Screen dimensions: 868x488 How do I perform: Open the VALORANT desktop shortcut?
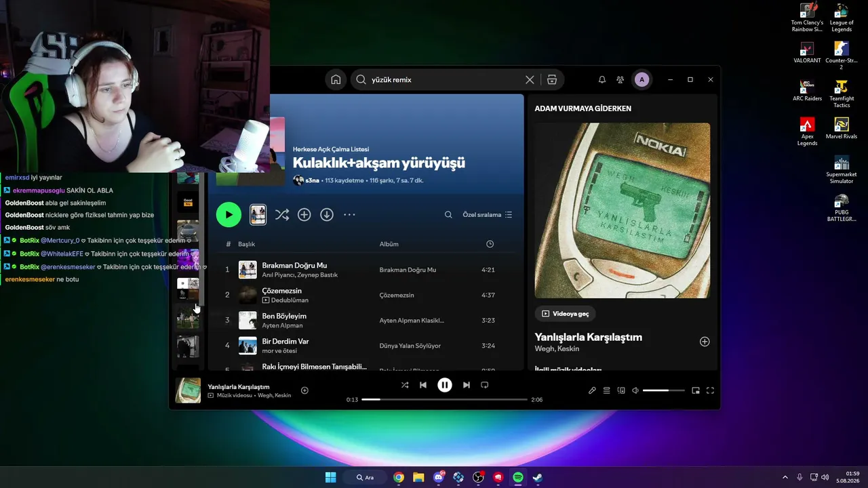click(807, 52)
